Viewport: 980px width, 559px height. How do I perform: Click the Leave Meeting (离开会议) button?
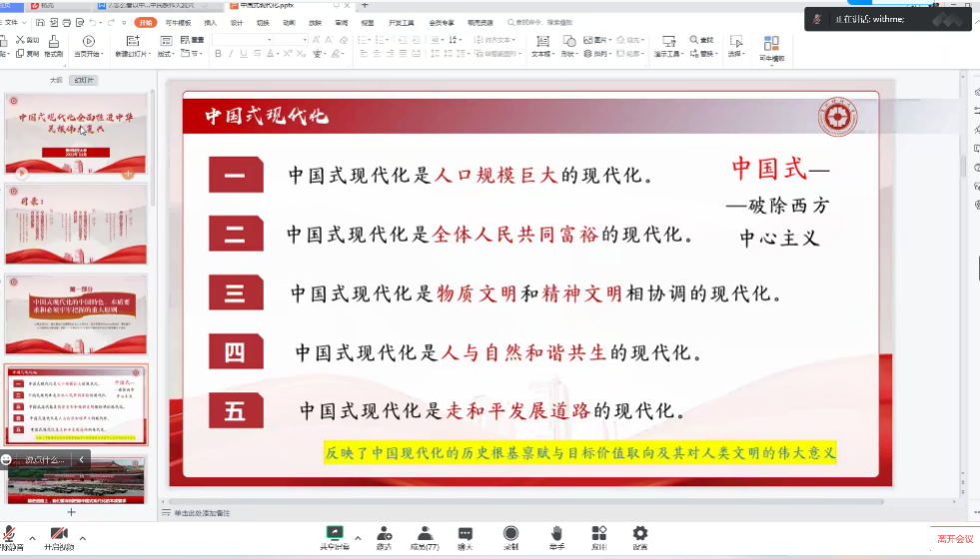point(955,539)
